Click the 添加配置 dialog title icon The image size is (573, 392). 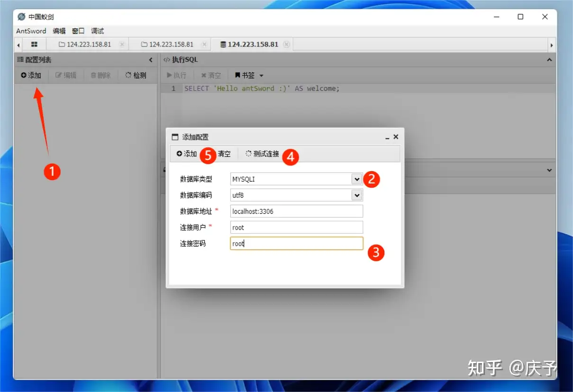pos(175,137)
